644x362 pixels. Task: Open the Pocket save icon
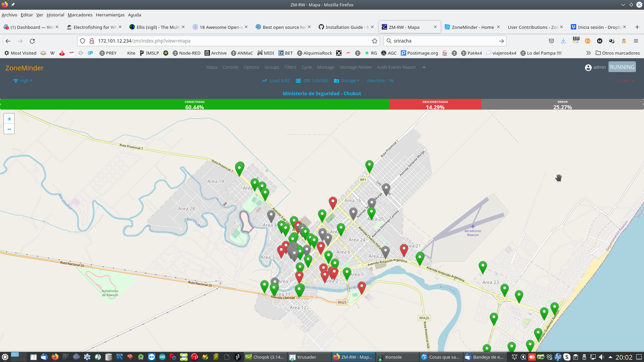pyautogui.click(x=551, y=41)
